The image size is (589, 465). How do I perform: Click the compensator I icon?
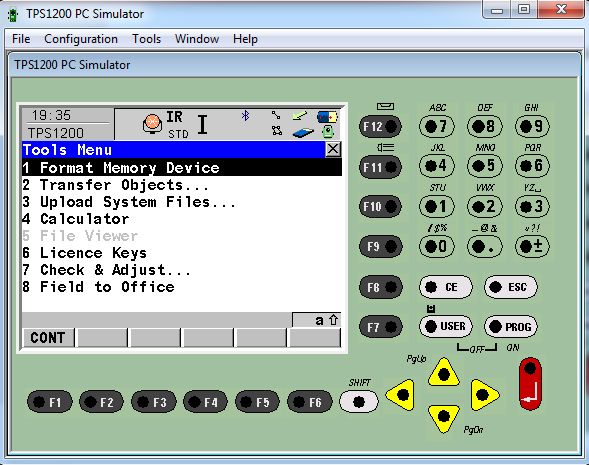(x=202, y=124)
